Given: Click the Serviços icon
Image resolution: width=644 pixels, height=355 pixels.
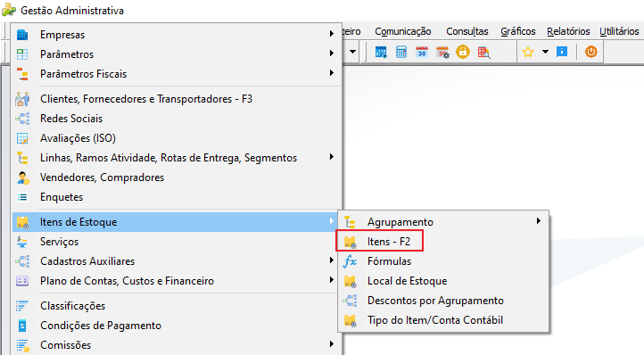Looking at the screenshot, I should [22, 242].
